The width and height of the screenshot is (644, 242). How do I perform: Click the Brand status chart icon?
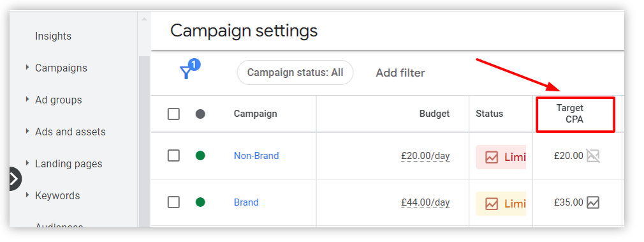coord(492,204)
